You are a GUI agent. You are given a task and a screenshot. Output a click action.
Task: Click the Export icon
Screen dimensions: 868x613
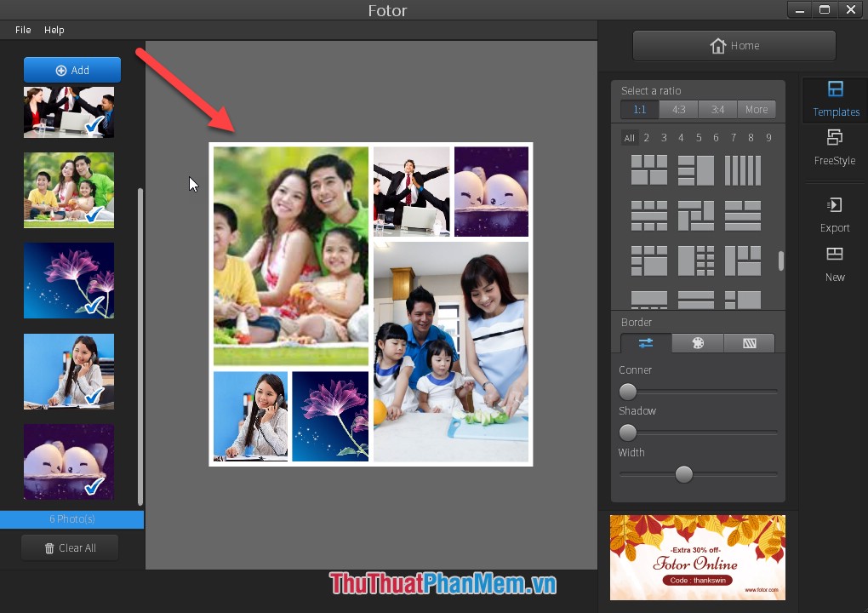[x=834, y=215]
